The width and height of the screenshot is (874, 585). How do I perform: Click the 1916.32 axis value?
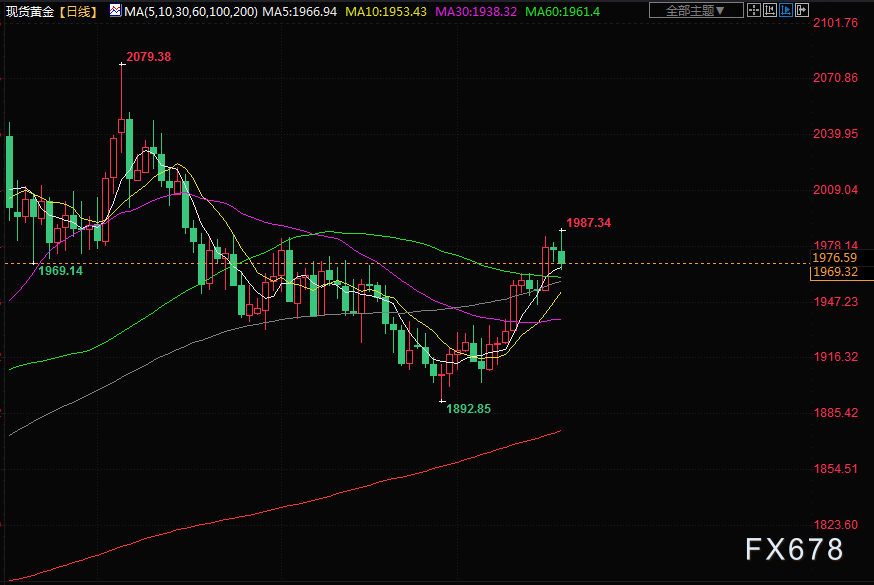(x=836, y=357)
